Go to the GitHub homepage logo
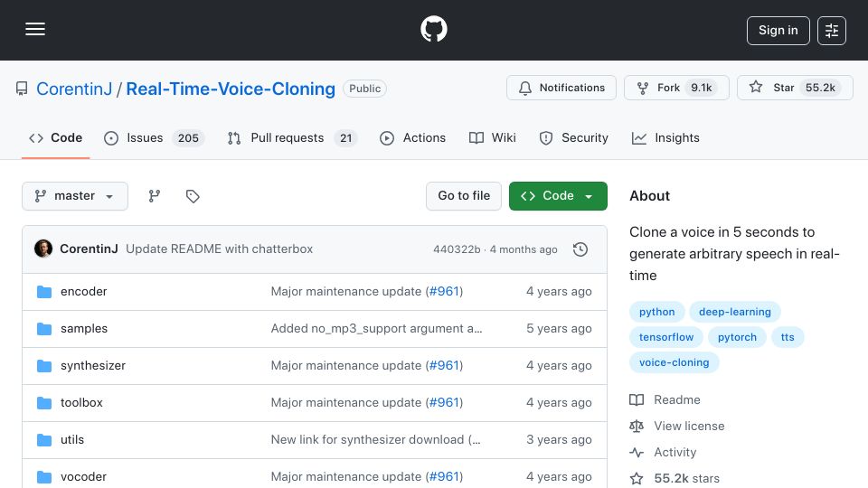This screenshot has height=488, width=868. pyautogui.click(x=433, y=29)
